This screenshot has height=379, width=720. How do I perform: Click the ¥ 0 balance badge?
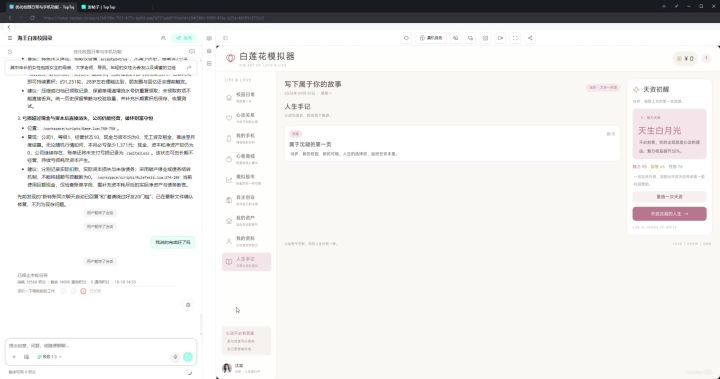click(x=685, y=58)
